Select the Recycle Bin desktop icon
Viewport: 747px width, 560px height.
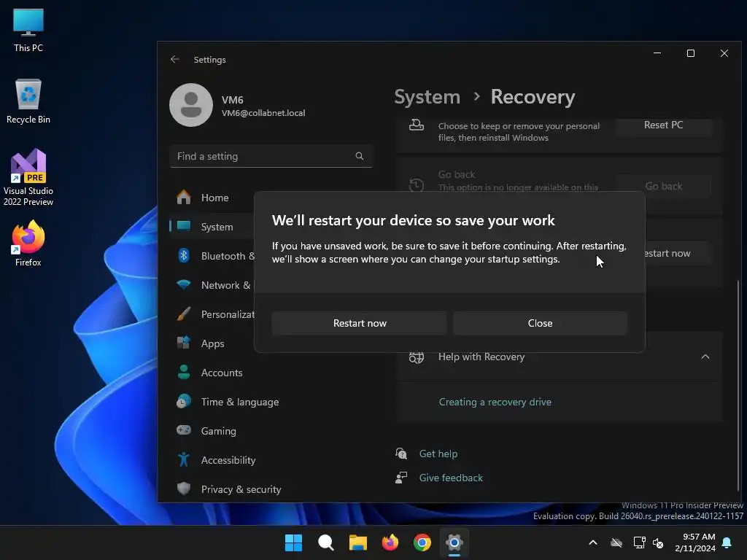click(28, 101)
